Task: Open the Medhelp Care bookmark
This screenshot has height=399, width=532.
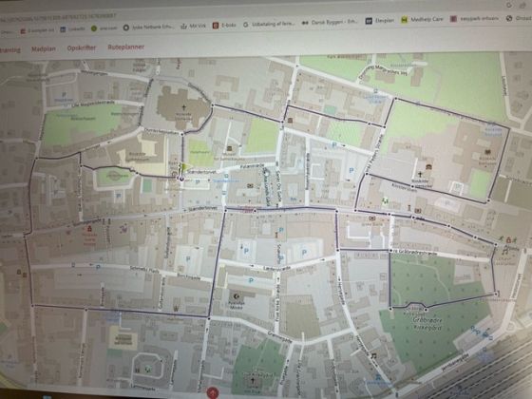Action: (x=422, y=19)
